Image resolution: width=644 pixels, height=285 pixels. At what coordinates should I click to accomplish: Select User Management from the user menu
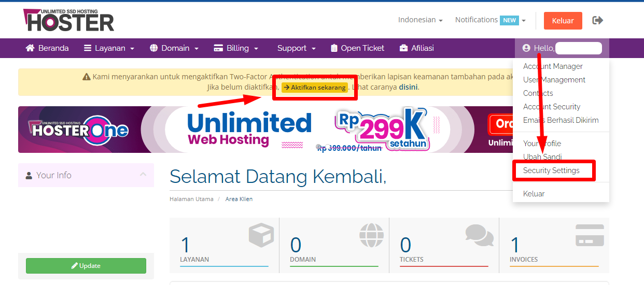pos(554,80)
